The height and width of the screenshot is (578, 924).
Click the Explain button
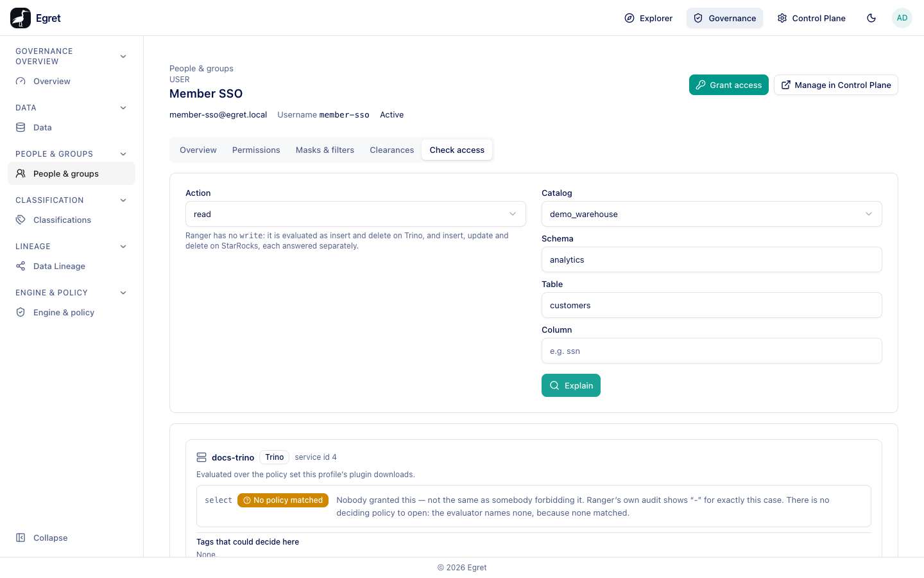point(571,385)
